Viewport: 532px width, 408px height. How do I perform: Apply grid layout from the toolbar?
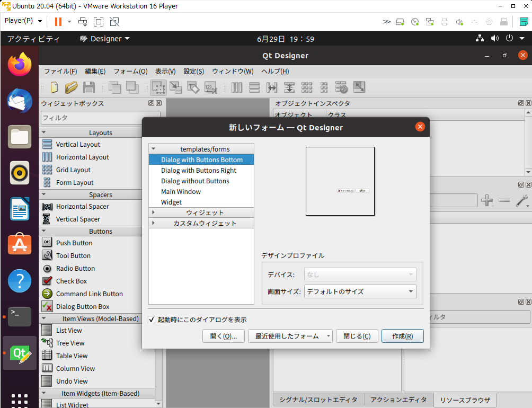[307, 87]
